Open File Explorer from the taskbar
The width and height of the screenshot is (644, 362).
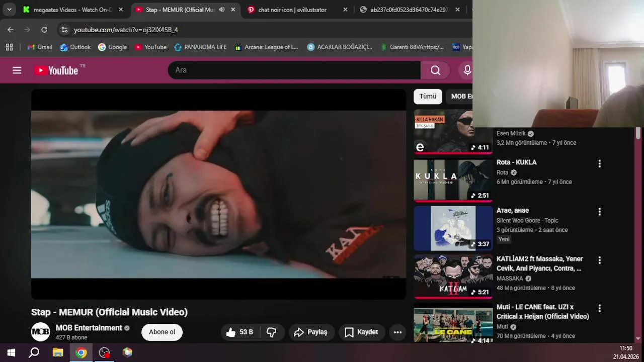(58, 352)
